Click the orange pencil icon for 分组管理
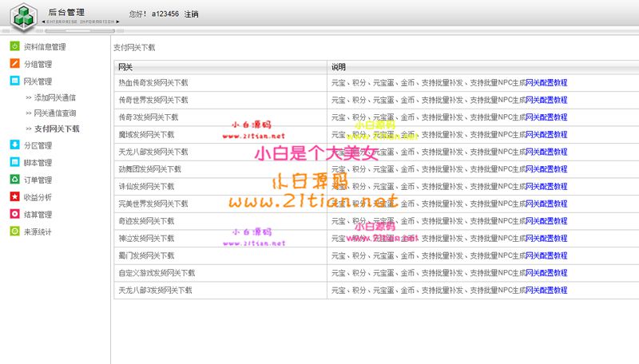 click(x=14, y=64)
